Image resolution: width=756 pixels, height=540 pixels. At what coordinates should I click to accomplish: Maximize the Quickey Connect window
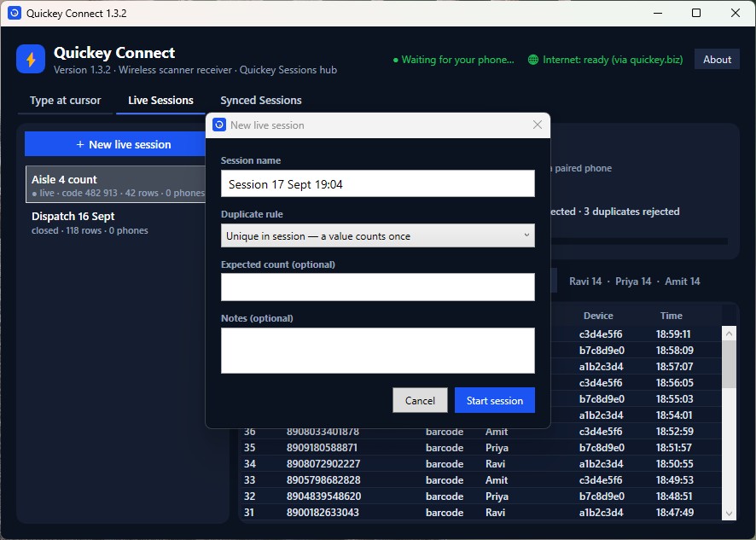pos(696,13)
